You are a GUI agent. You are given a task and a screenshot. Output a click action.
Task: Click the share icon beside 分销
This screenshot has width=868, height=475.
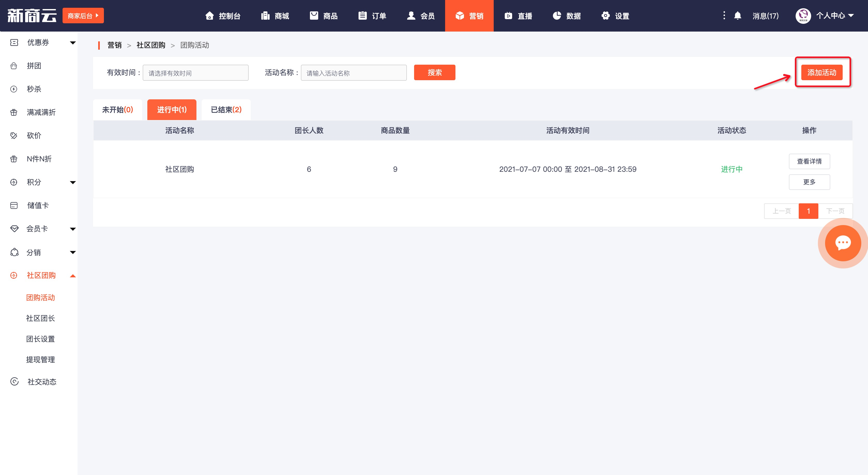pyautogui.click(x=14, y=252)
